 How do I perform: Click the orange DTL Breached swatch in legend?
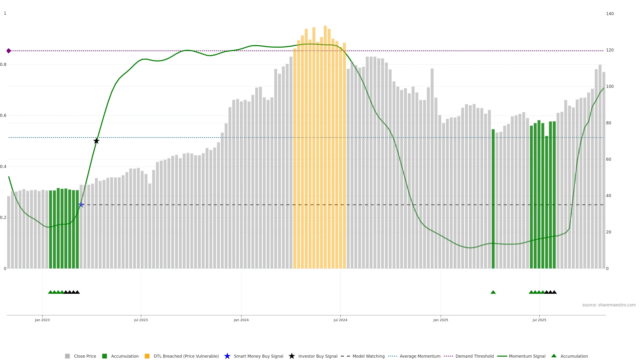tap(147, 356)
